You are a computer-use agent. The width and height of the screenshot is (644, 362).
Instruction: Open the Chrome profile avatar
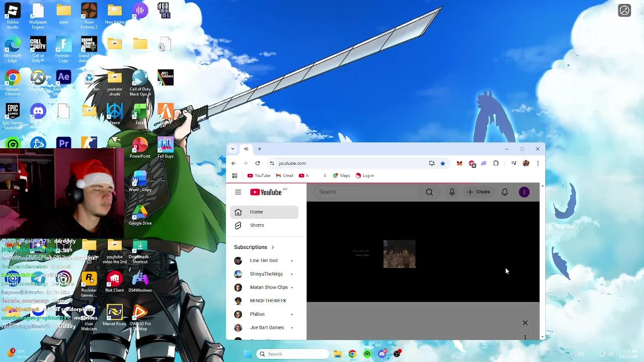[x=526, y=163]
